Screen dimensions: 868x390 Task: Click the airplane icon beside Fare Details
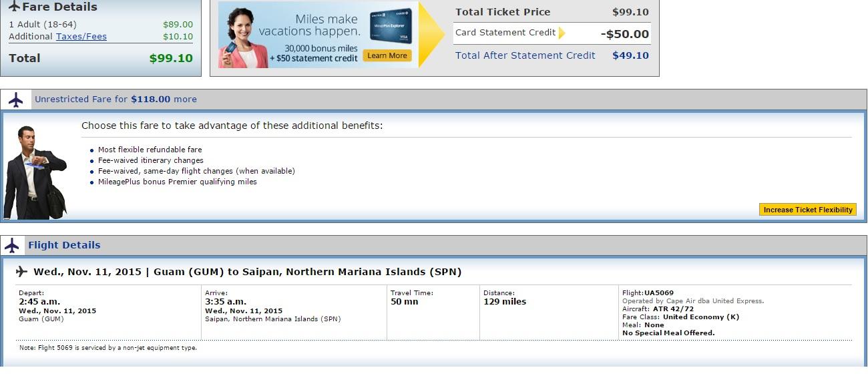14,7
